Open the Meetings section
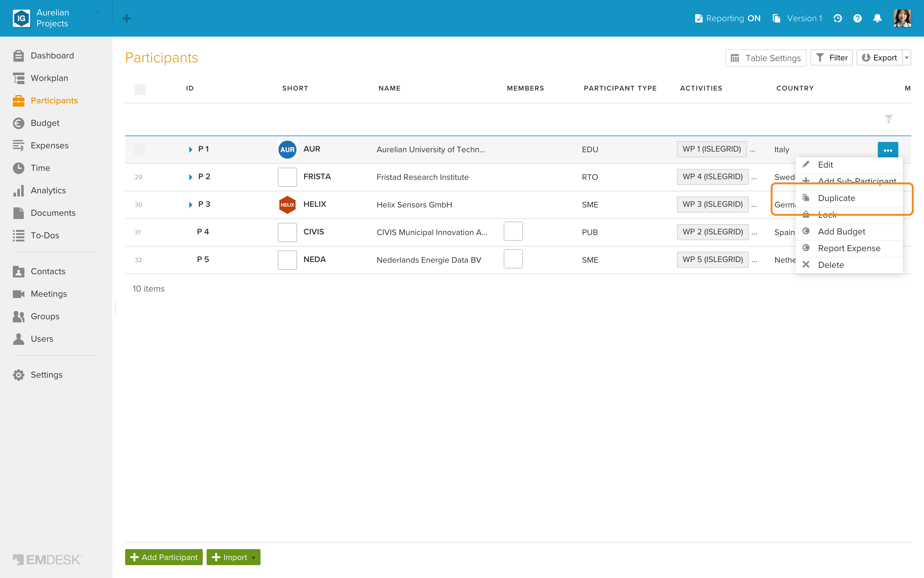 pyautogui.click(x=40, y=294)
